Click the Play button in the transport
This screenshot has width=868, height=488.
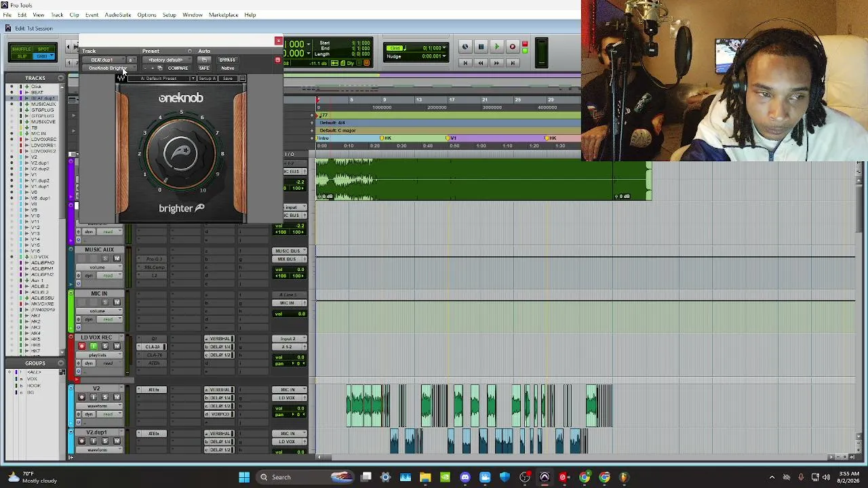496,47
